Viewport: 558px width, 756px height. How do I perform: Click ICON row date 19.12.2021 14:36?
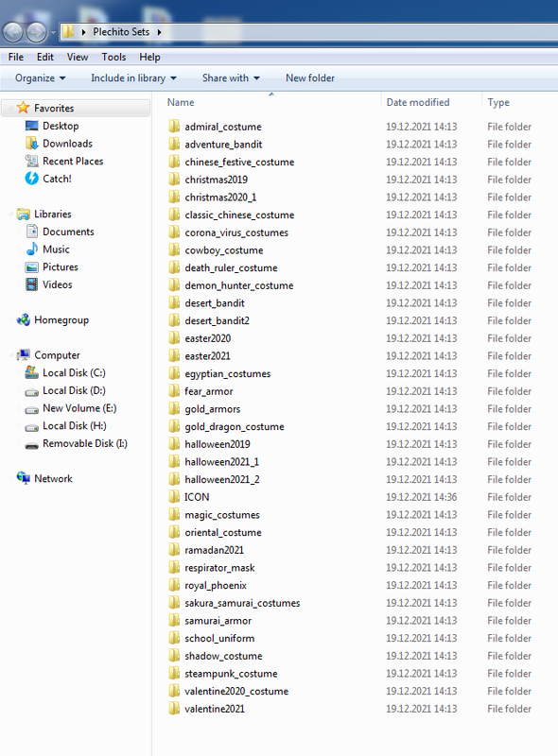422,497
